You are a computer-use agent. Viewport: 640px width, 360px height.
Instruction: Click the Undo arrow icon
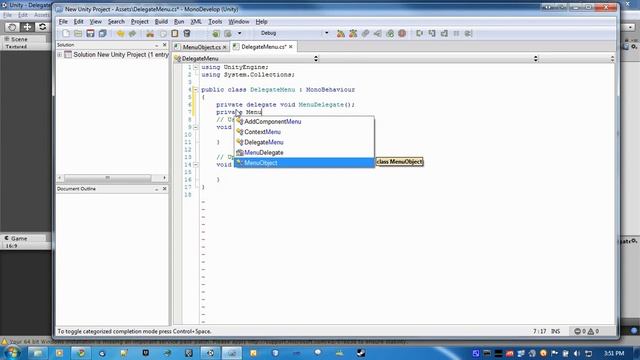coord(120,33)
